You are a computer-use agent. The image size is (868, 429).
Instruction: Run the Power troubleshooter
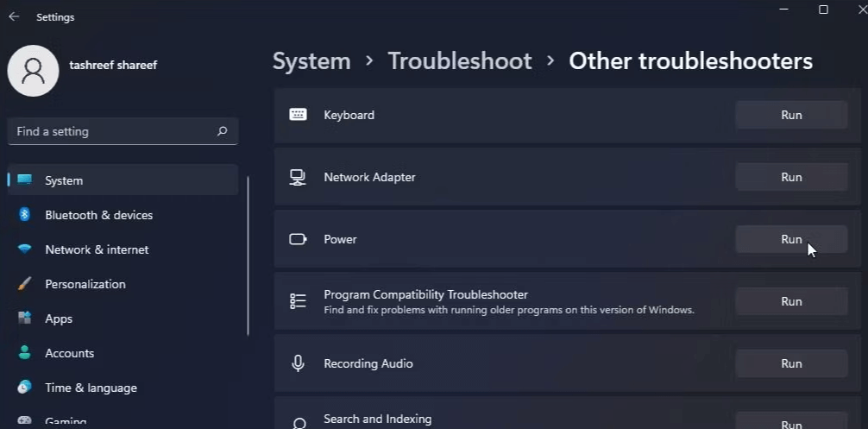click(x=790, y=239)
